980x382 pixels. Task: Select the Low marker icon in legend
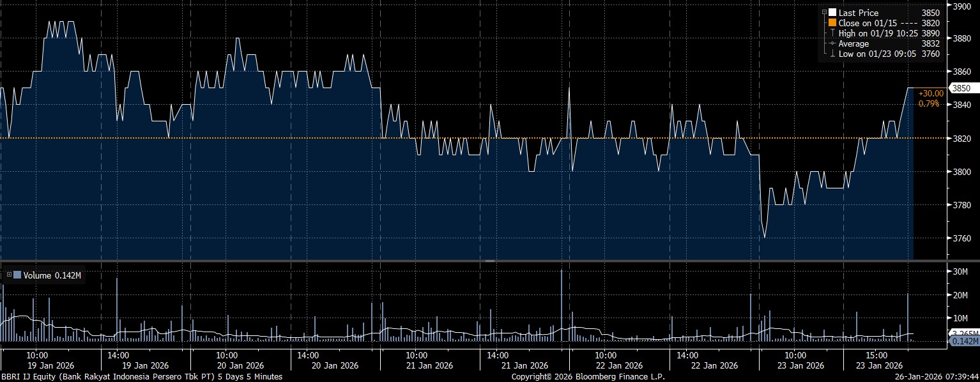coord(832,54)
